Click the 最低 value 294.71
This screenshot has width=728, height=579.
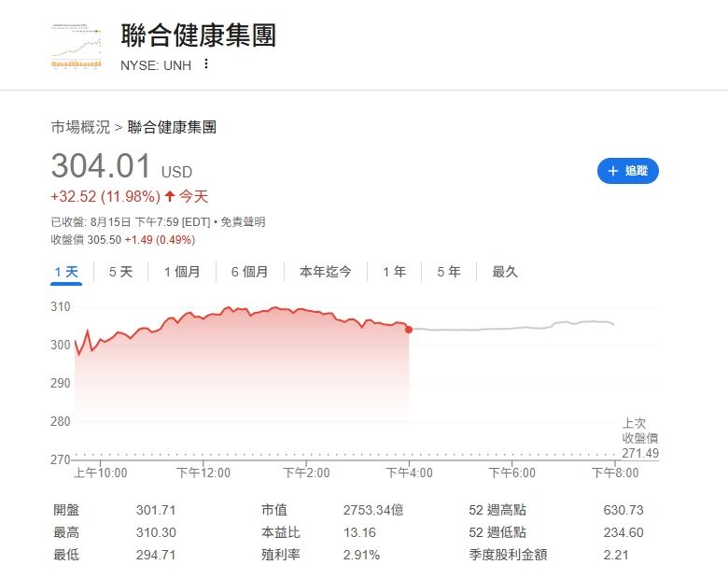[156, 555]
